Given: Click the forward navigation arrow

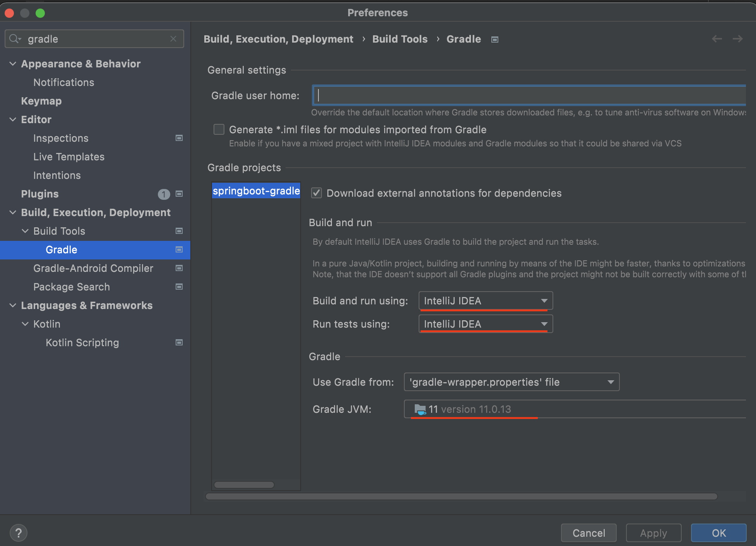Looking at the screenshot, I should [x=737, y=39].
